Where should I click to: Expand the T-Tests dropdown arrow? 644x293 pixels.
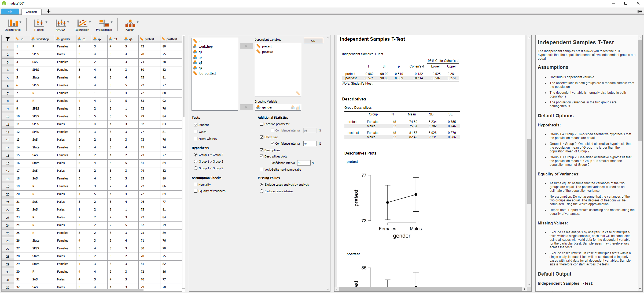coord(47,22)
